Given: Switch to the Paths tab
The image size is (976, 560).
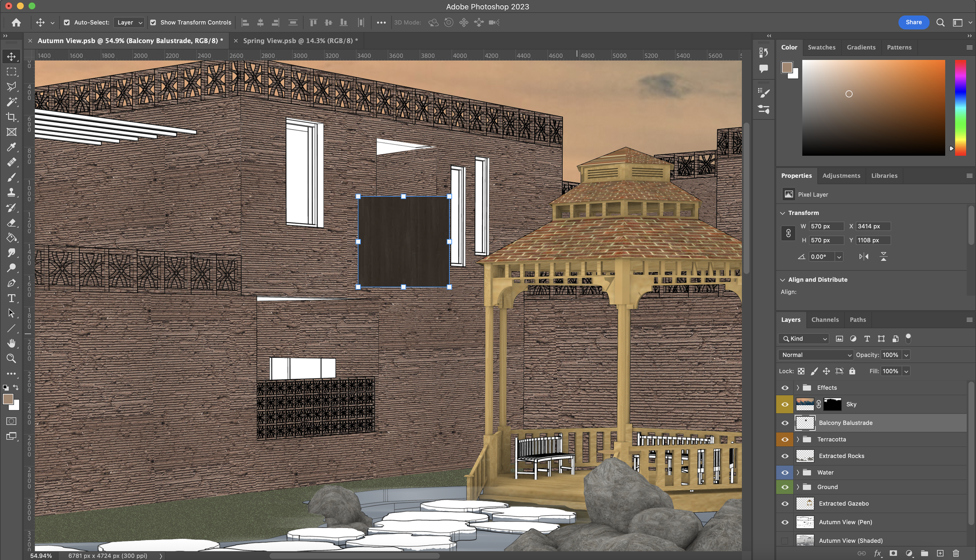Looking at the screenshot, I should 858,320.
